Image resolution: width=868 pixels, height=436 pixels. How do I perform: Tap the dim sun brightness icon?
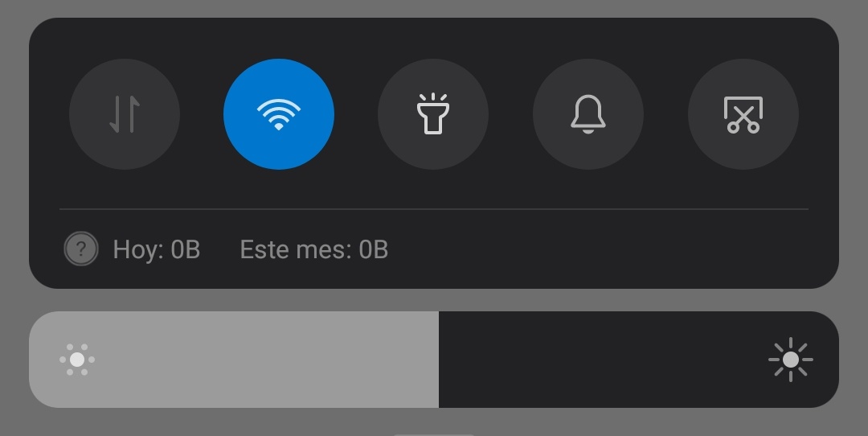coord(77,360)
